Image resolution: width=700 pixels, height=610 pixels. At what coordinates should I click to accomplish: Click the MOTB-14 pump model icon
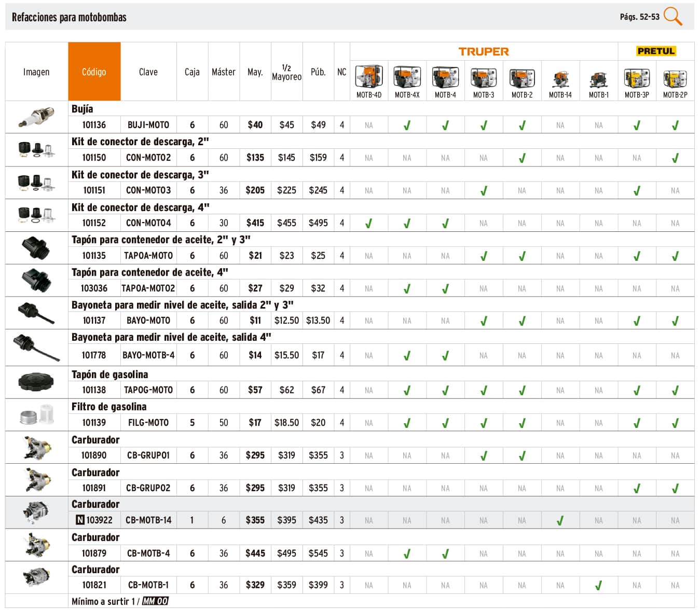(x=560, y=79)
